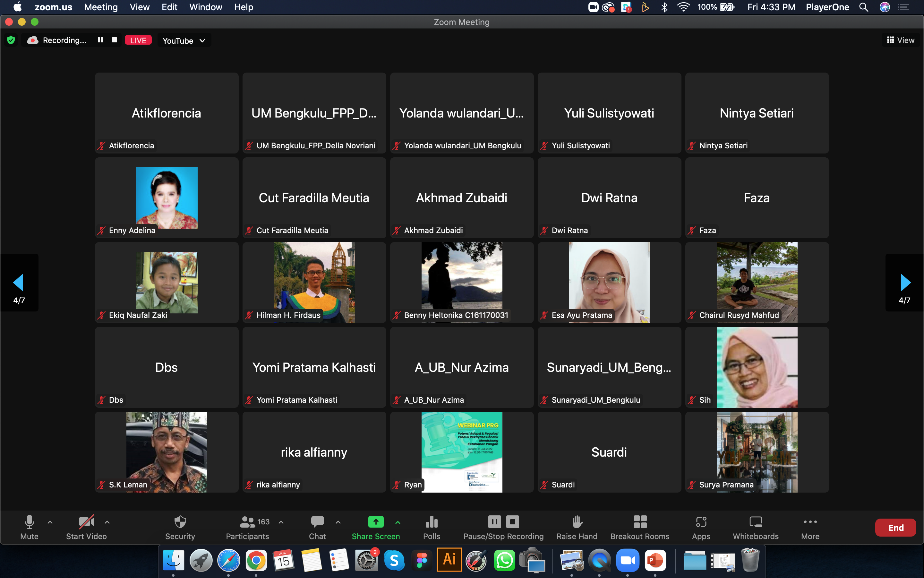Click the Raise Hand icon
Image resolution: width=924 pixels, height=578 pixels.
coord(577,522)
